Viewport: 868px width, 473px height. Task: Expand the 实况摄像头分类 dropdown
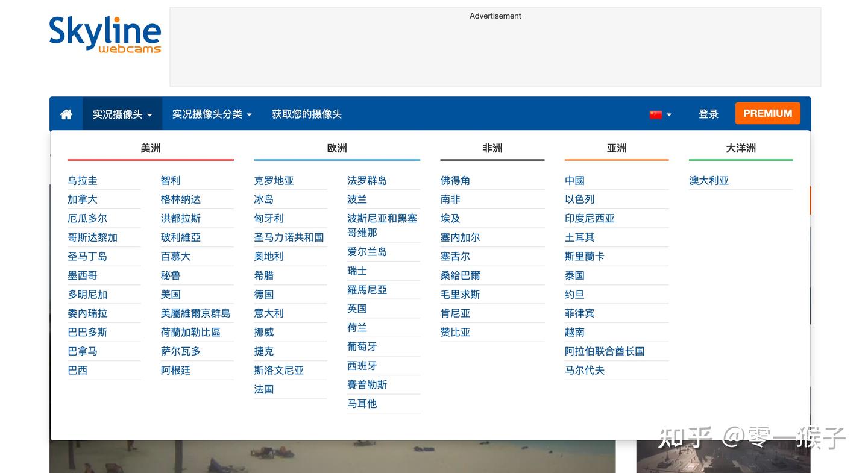click(x=212, y=114)
